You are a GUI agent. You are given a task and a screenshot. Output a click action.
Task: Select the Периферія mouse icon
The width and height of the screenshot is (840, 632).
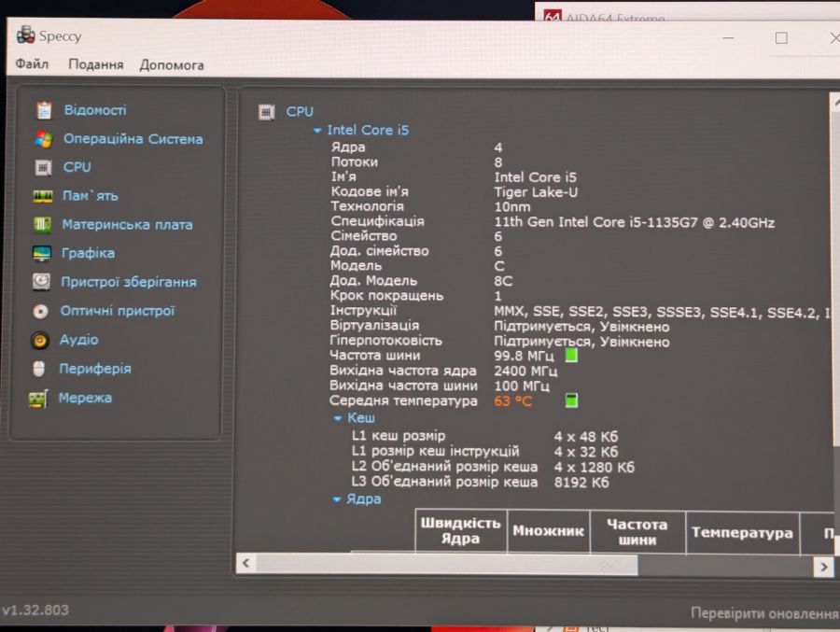point(38,369)
